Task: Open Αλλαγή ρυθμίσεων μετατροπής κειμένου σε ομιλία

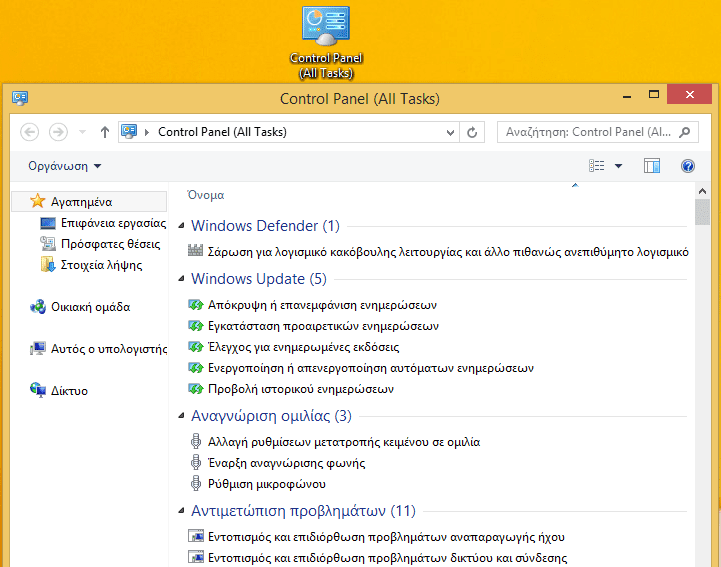Action: (344, 442)
